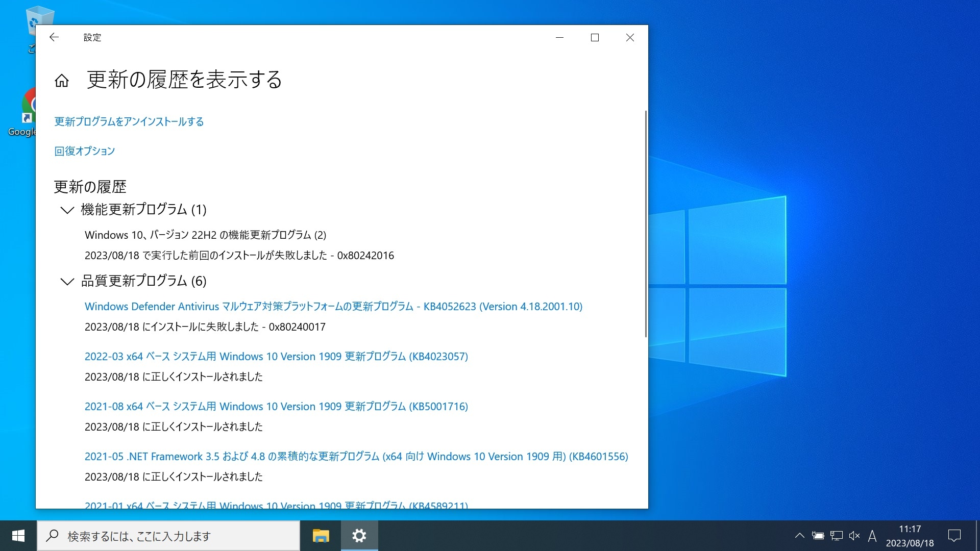Open the Windows Start menu
Viewport: 980px width, 551px height.
click(x=18, y=536)
